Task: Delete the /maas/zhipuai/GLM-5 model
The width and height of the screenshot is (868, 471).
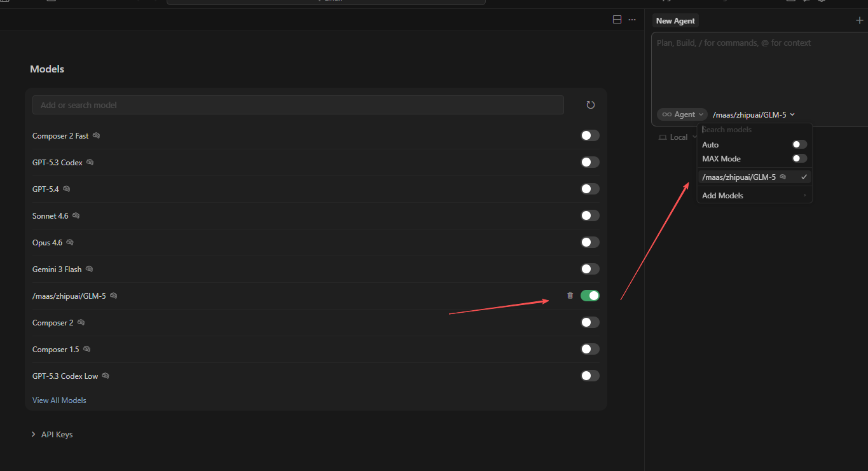Action: (x=570, y=296)
